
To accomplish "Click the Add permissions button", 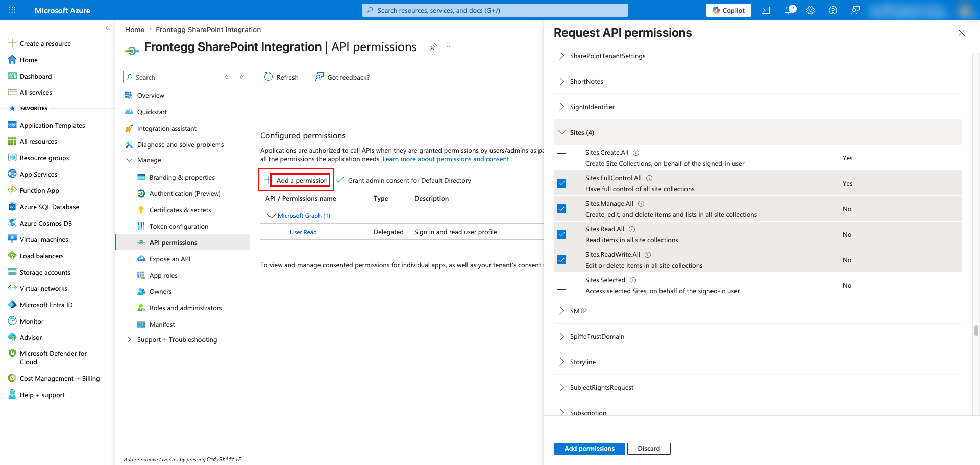I will 589,448.
